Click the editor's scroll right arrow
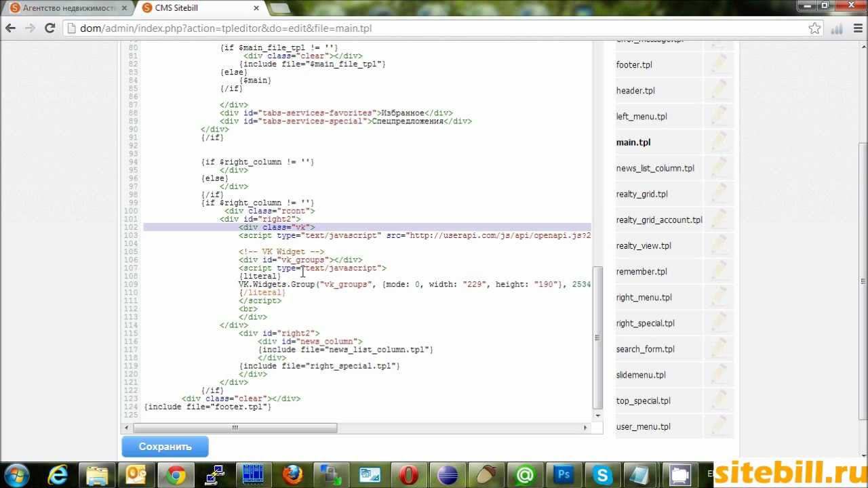 click(586, 428)
